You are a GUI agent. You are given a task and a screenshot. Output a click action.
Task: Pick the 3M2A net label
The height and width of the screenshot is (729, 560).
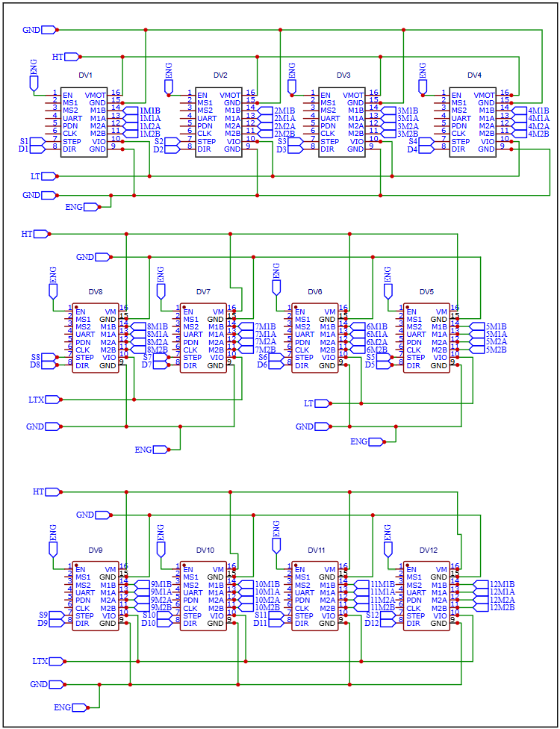tap(408, 126)
